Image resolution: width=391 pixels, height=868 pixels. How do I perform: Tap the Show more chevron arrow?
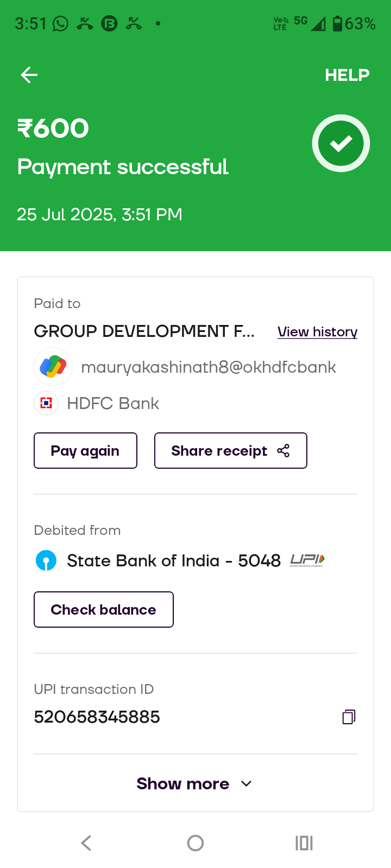click(x=246, y=784)
